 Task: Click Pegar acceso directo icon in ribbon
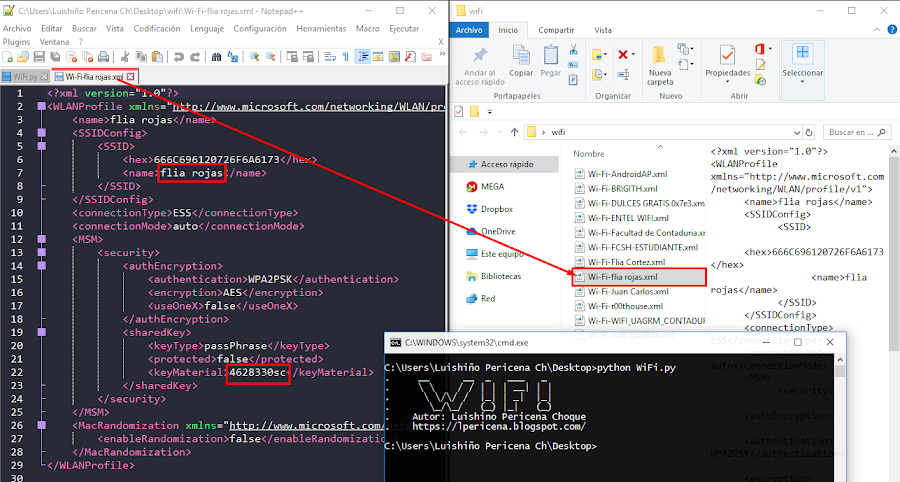tap(573, 80)
